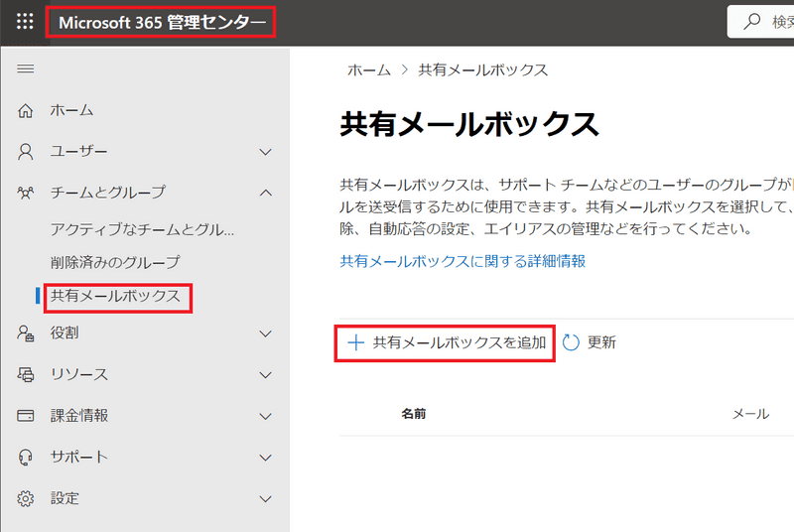Expand the ユーザー section chevron

[x=265, y=152]
